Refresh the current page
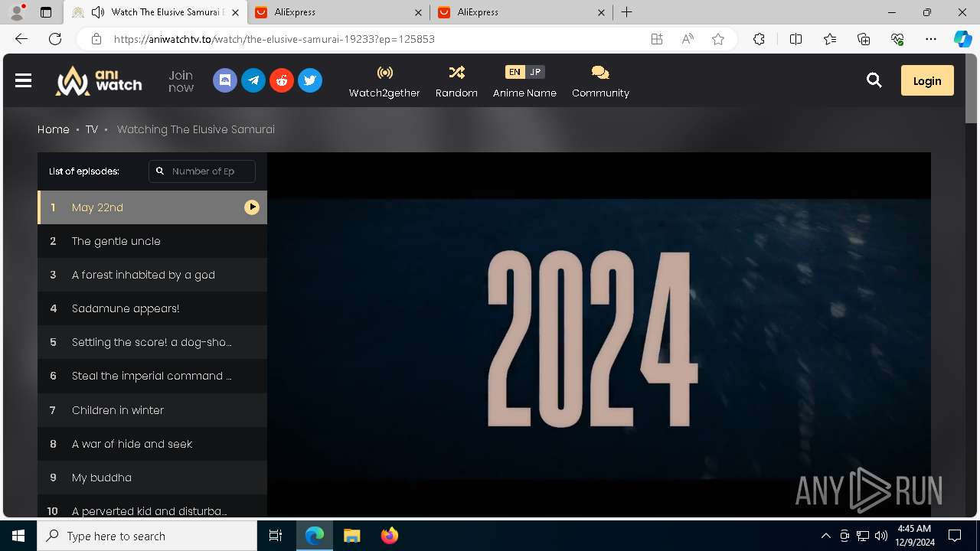980x551 pixels. (55, 39)
